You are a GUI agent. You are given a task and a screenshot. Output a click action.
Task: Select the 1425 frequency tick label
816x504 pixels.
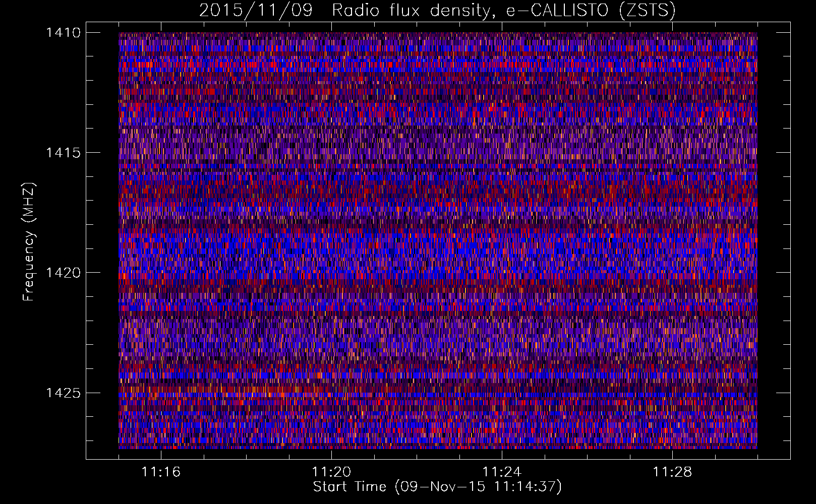coord(63,393)
